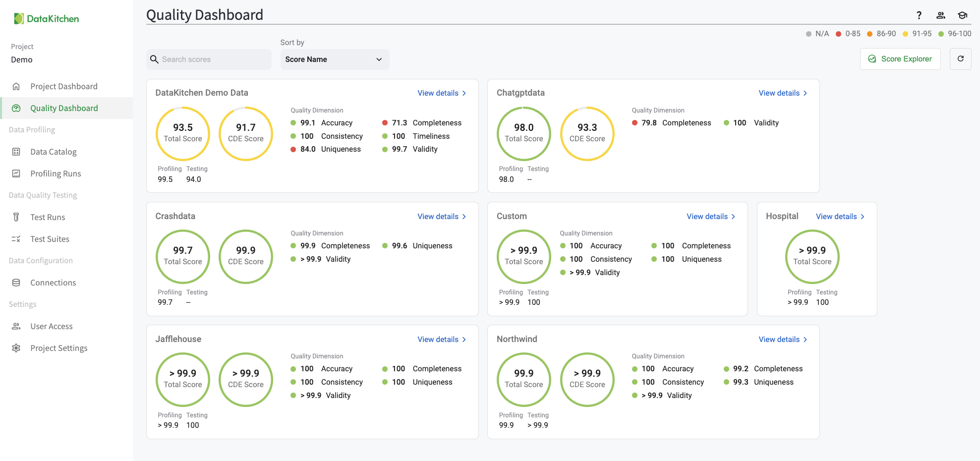
Task: Go to Project Dashboard
Action: [64, 86]
